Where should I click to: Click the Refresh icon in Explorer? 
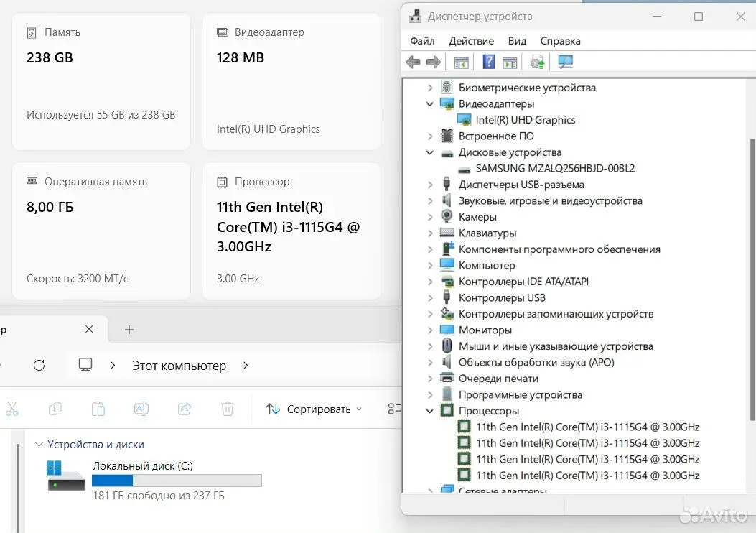click(39, 365)
